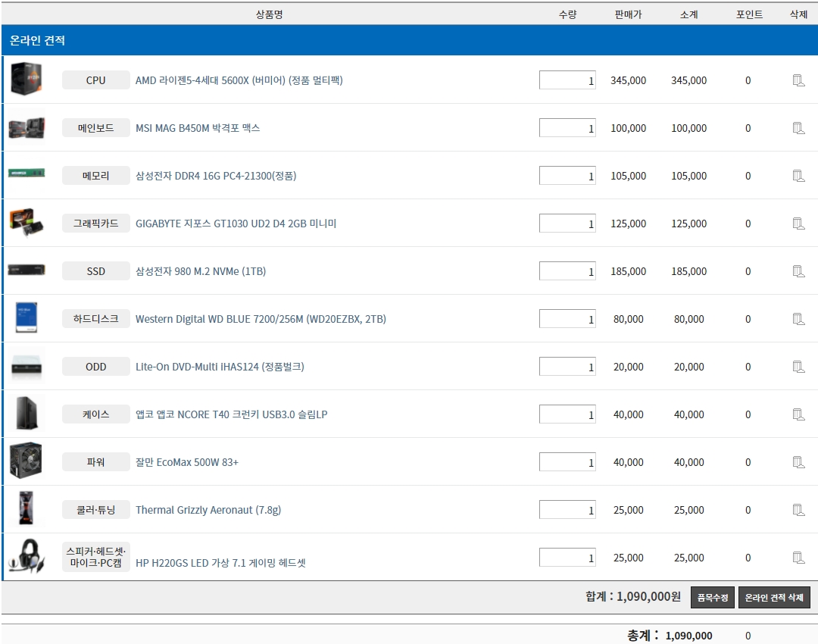The height and width of the screenshot is (644, 818).
Task: Select the quantity input for the 앱코 NCORE T40 case
Action: coord(567,414)
